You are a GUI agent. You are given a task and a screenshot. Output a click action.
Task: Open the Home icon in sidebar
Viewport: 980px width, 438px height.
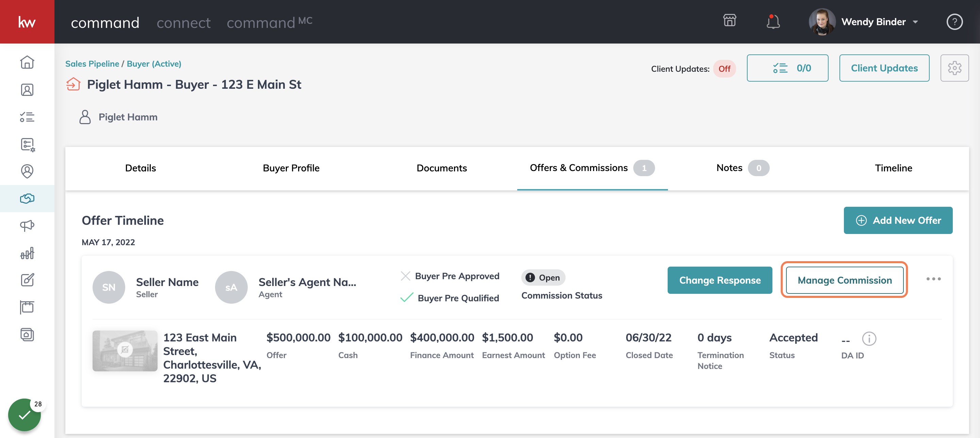point(27,62)
